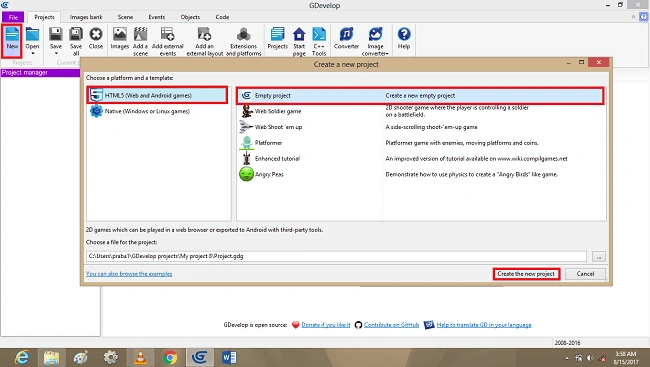Screen dimensions: 650x367
Task: Click the Cancel button
Action: 585,274
